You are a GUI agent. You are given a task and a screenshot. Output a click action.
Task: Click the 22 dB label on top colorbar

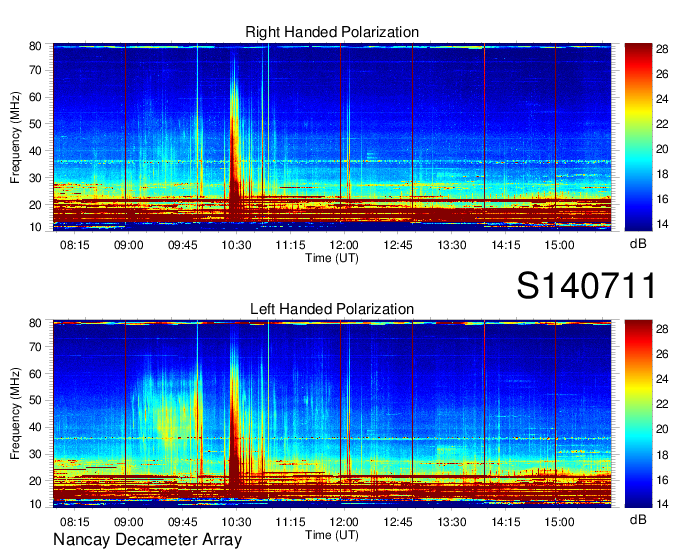click(662, 124)
